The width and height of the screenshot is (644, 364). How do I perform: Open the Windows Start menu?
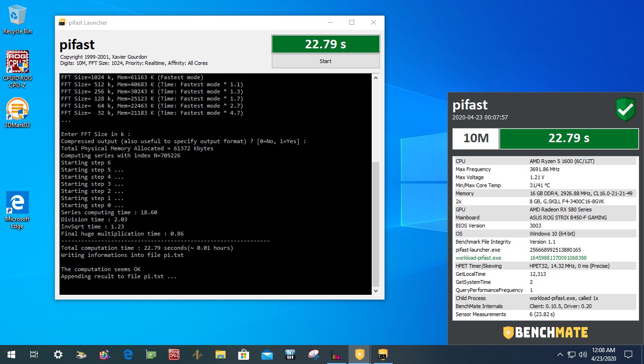coord(11,354)
